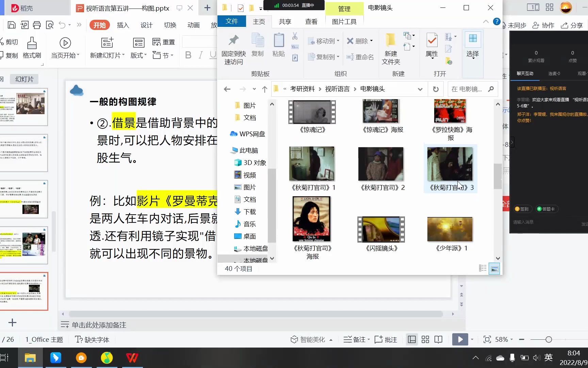Toggle Bold formatting in WPS
588x368 pixels.
pos(188,55)
